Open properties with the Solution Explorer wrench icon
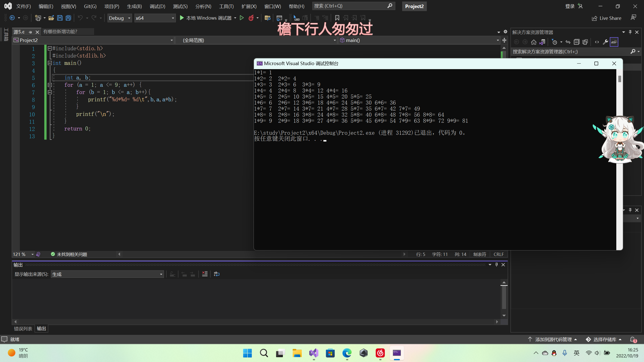 (x=605, y=42)
